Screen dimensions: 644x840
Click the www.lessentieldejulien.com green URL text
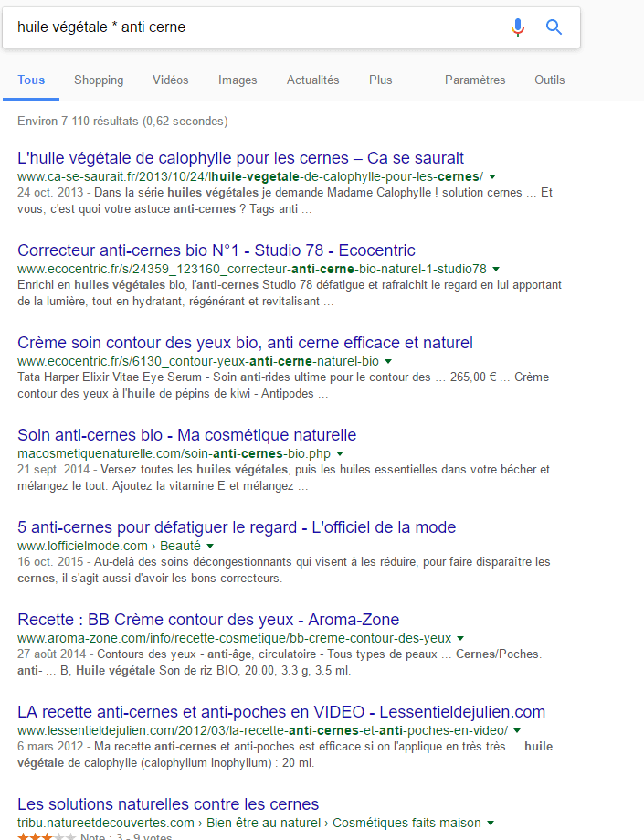262,730
